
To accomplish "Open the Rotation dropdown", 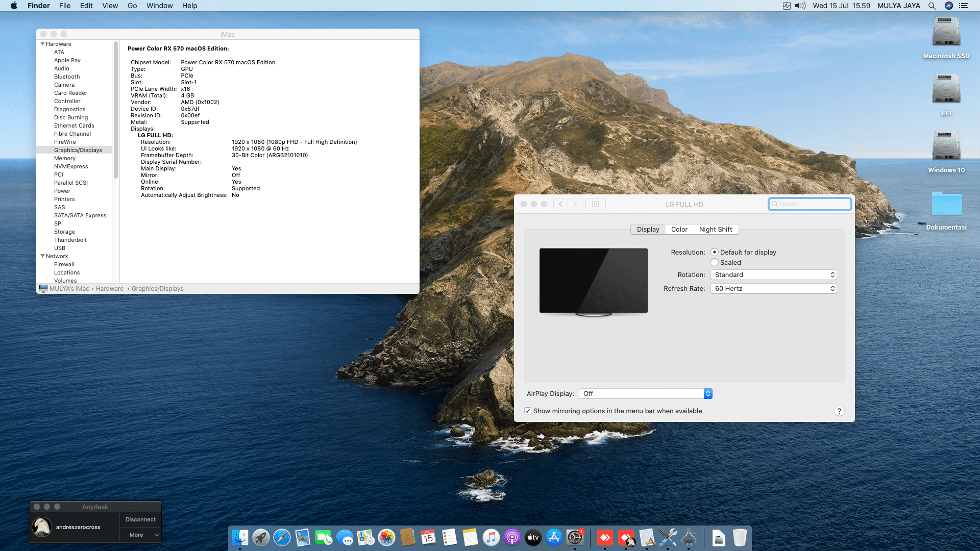I will click(x=773, y=274).
